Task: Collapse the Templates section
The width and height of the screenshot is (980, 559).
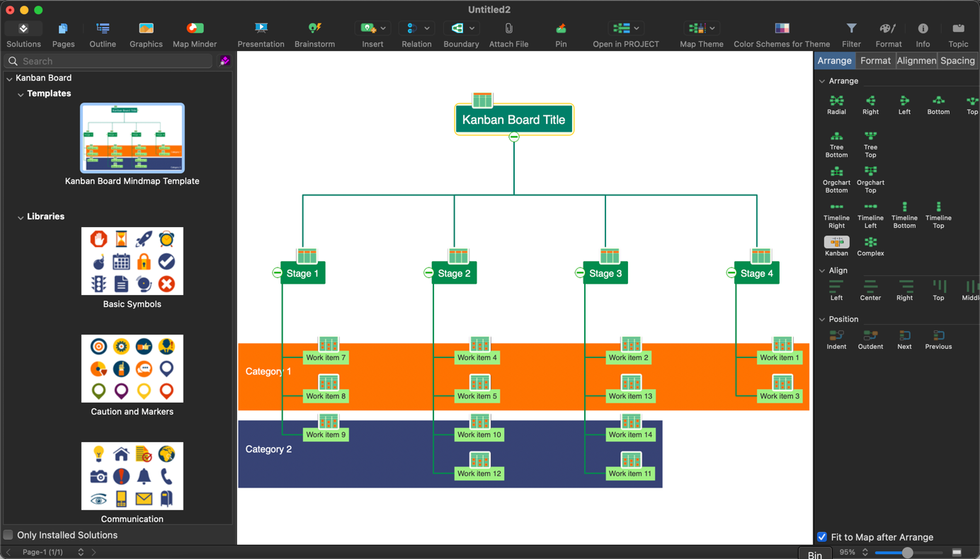Action: coord(21,94)
